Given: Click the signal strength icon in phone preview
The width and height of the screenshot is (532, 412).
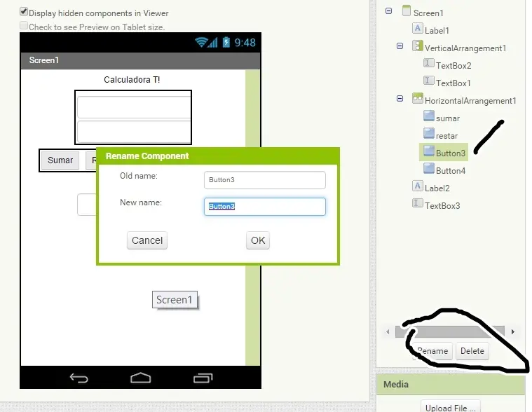Looking at the screenshot, I should click(x=213, y=43).
